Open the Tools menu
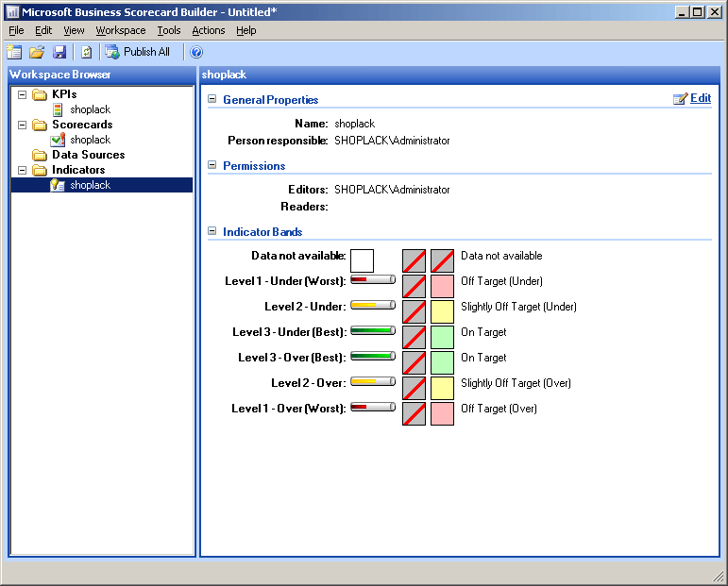Screen dimensions: 728x586 pyautogui.click(x=168, y=30)
